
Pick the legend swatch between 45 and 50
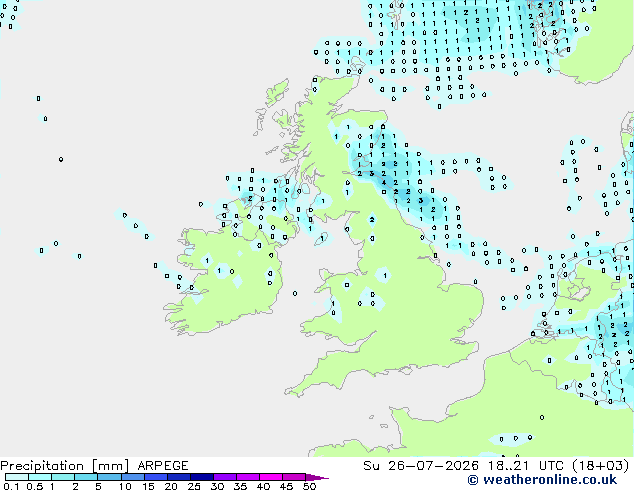coord(294,477)
